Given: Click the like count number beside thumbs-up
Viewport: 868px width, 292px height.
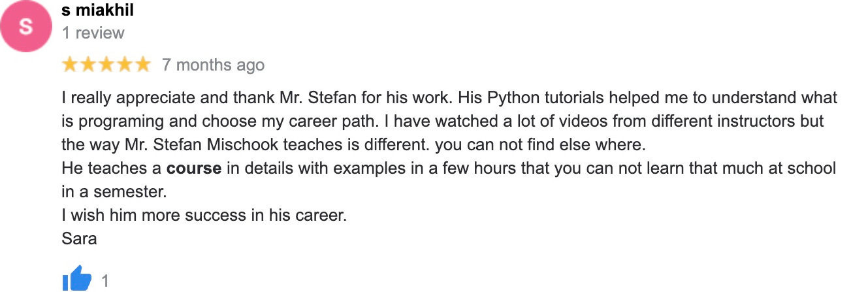Looking at the screenshot, I should pyautogui.click(x=105, y=282).
